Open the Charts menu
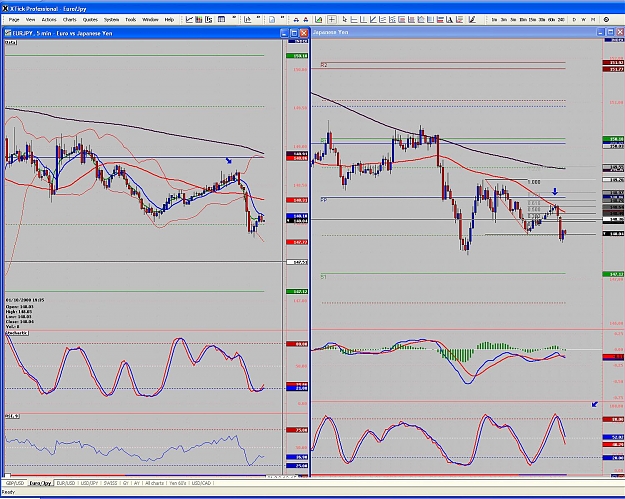 pos(69,20)
